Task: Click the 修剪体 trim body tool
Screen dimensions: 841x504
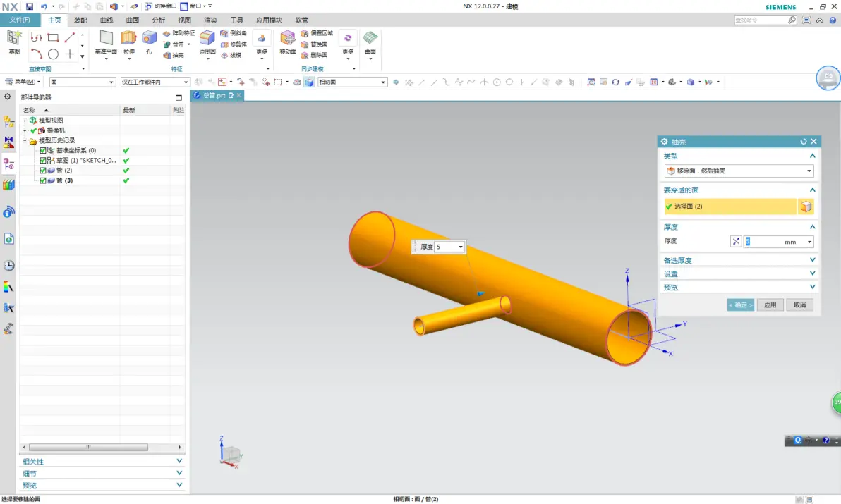Action: click(234, 44)
